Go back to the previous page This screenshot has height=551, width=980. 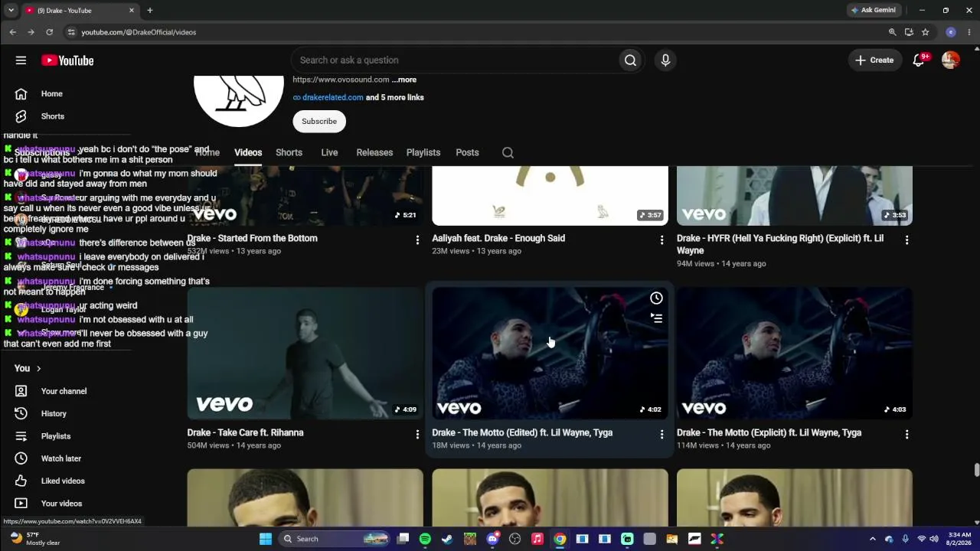pos(13,32)
